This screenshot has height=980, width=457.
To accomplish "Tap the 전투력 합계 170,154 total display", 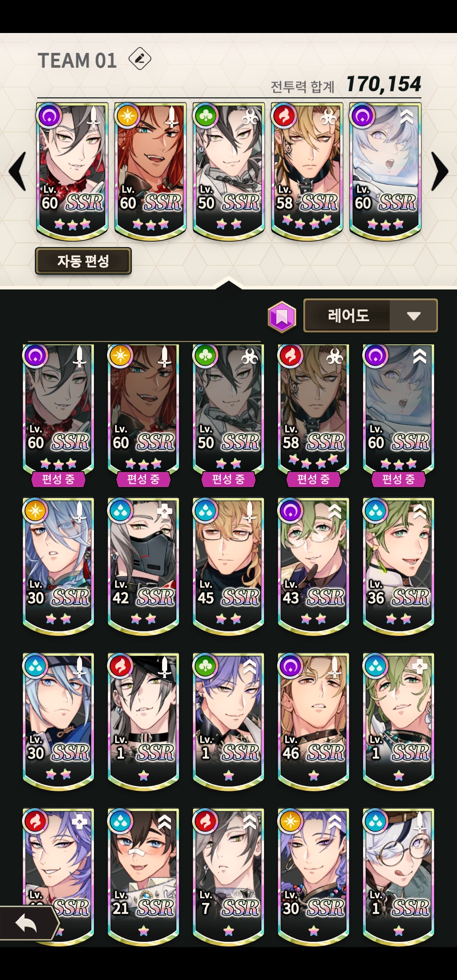I will 346,85.
